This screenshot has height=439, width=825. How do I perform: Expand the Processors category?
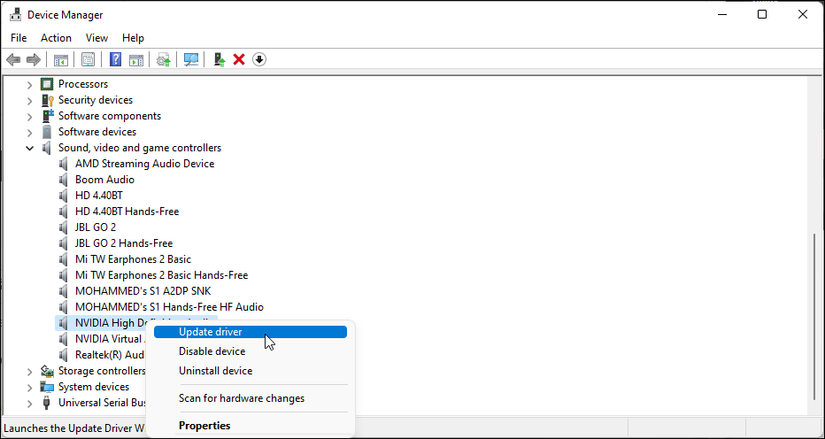[x=29, y=84]
